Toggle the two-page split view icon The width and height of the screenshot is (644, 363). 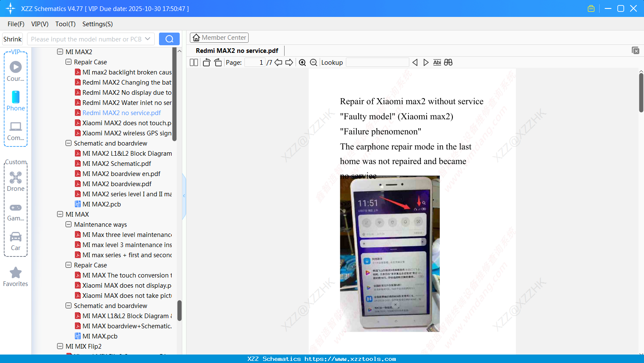coord(194,63)
